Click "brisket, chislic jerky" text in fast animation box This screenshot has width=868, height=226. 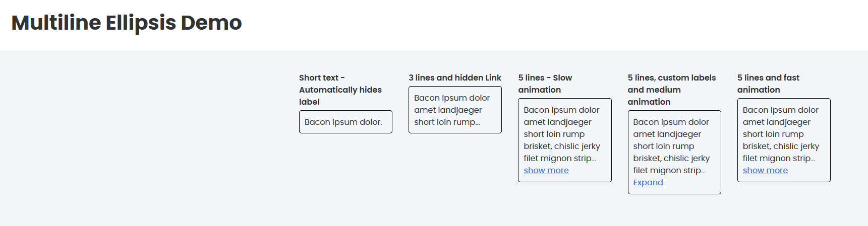click(780, 146)
